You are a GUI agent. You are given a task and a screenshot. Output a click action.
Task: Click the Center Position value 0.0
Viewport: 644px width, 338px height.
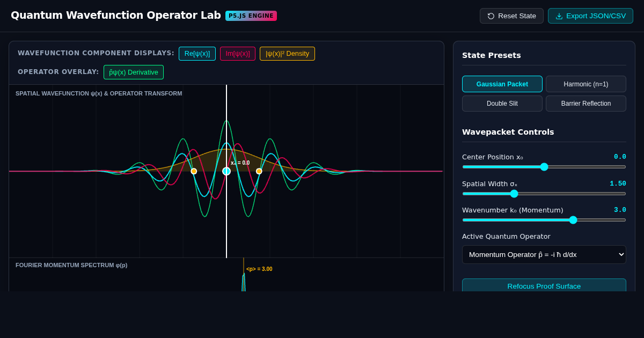(x=620, y=157)
